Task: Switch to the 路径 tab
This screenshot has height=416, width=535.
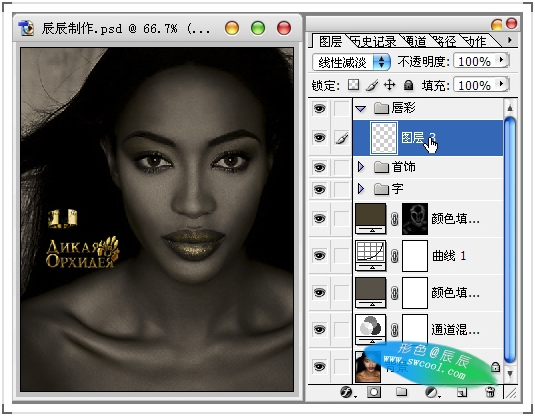Action: [445, 42]
